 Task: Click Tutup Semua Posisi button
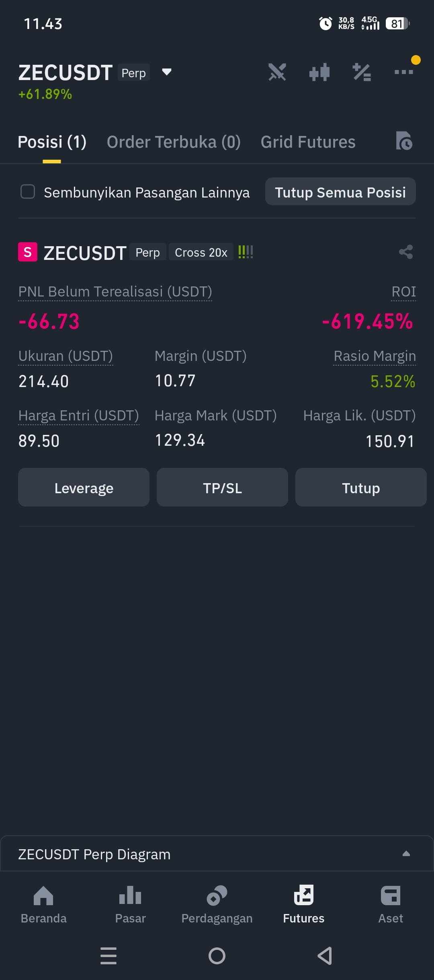340,191
